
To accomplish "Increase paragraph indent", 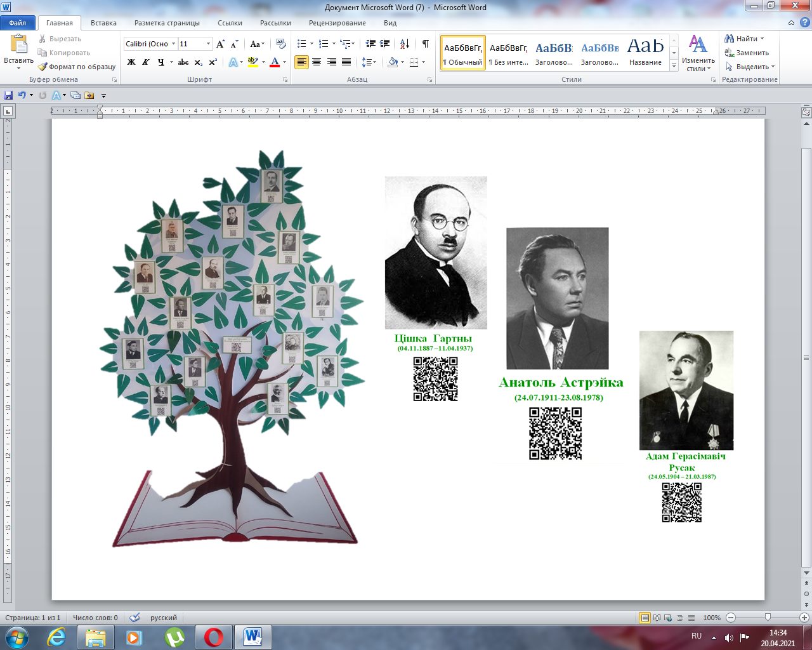I will [x=385, y=44].
